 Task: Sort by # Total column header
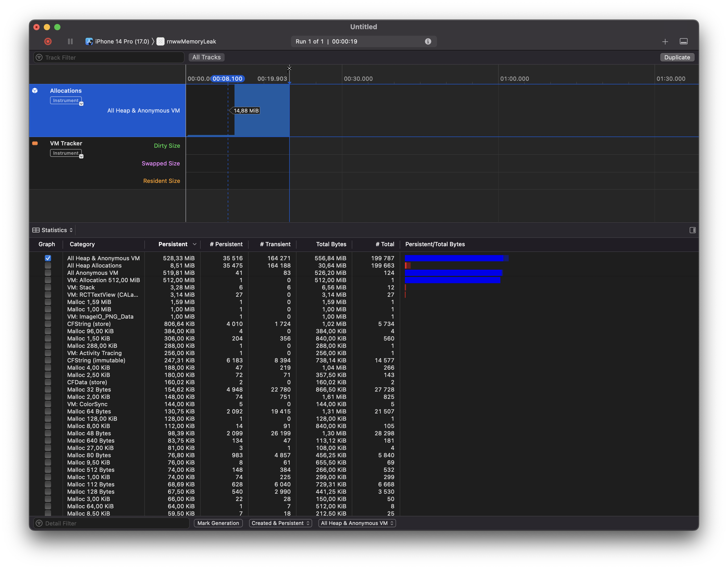point(385,244)
